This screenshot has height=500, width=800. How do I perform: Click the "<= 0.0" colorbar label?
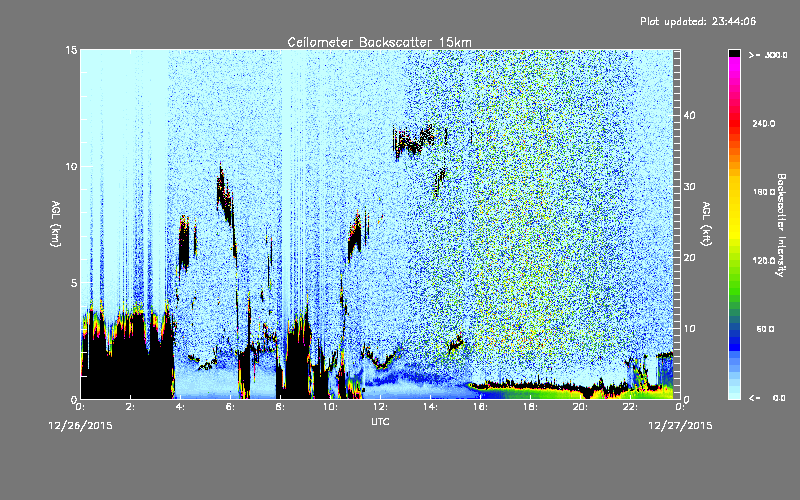click(767, 397)
